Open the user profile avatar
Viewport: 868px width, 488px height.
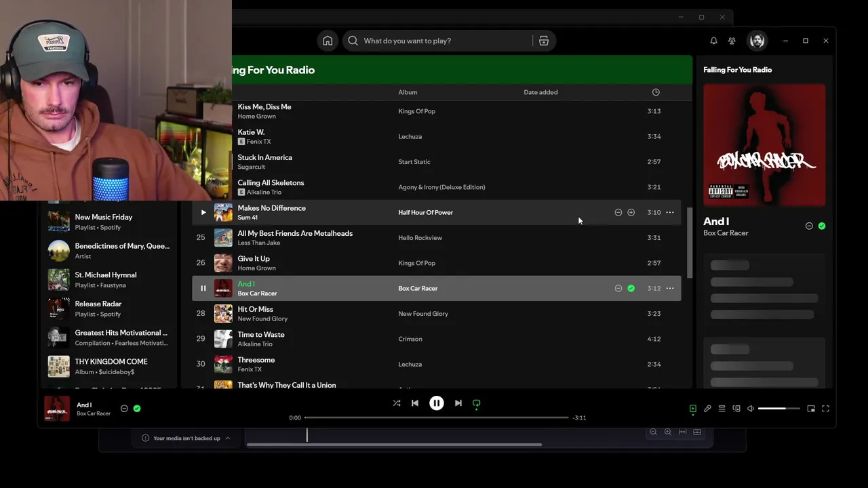[757, 41]
